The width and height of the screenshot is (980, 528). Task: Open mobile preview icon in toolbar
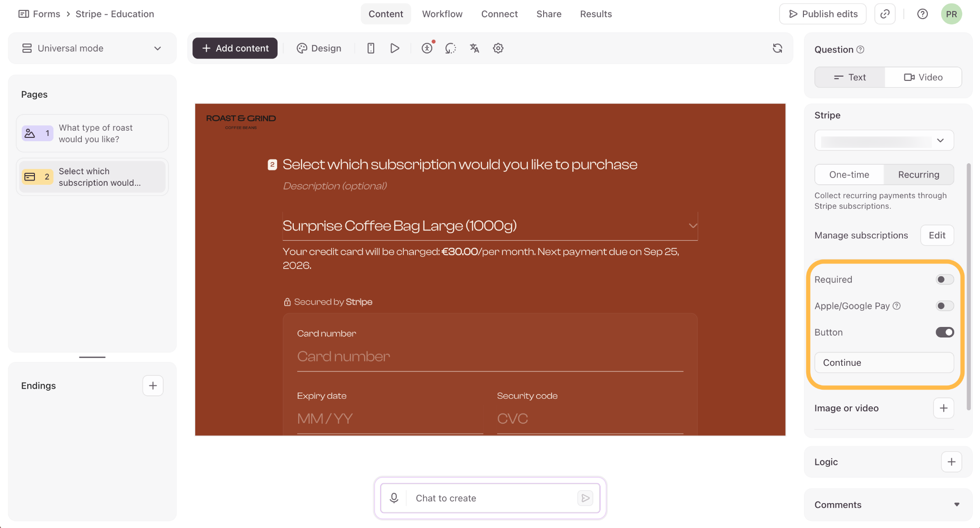tap(371, 48)
